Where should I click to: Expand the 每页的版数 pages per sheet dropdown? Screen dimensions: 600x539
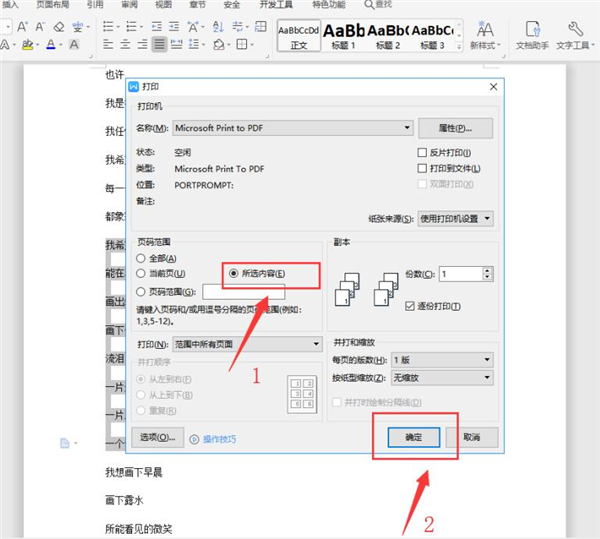tap(487, 358)
